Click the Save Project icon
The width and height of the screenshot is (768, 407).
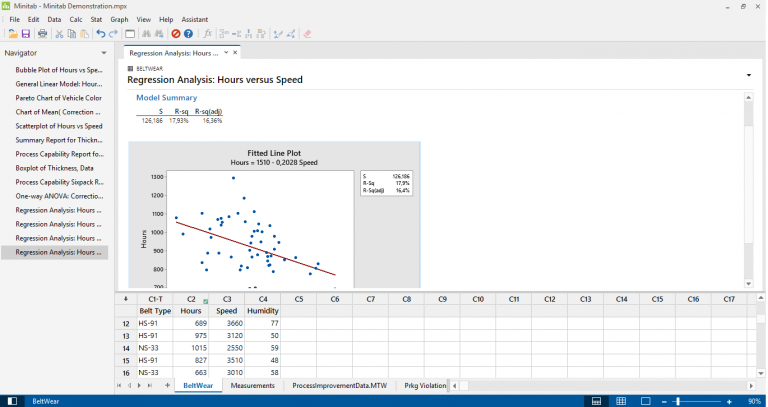tap(26, 34)
